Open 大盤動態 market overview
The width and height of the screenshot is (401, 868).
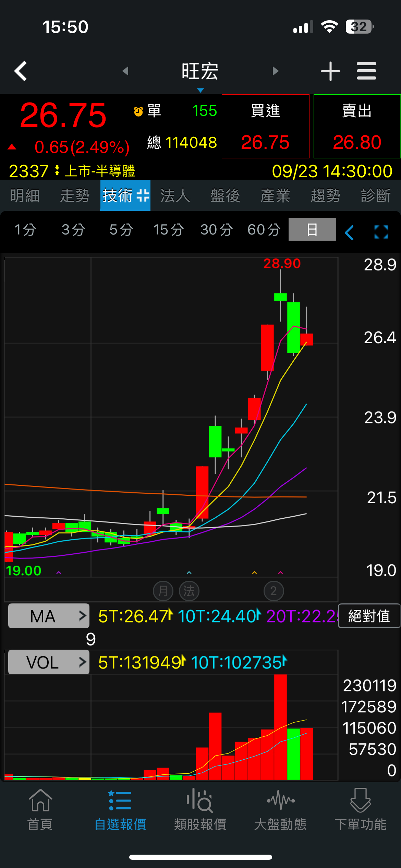click(281, 810)
